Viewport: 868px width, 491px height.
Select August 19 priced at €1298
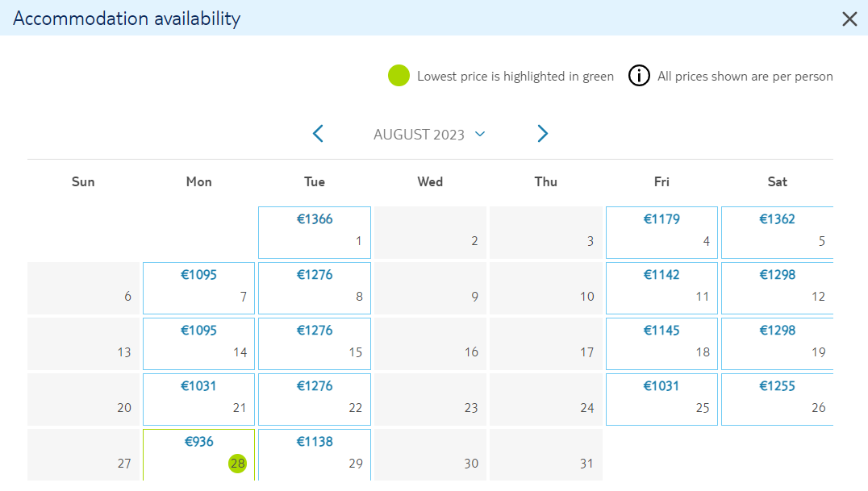click(x=777, y=343)
